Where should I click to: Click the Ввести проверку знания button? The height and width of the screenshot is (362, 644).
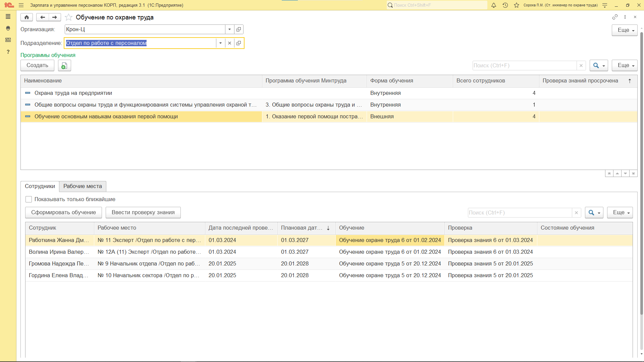point(143,213)
